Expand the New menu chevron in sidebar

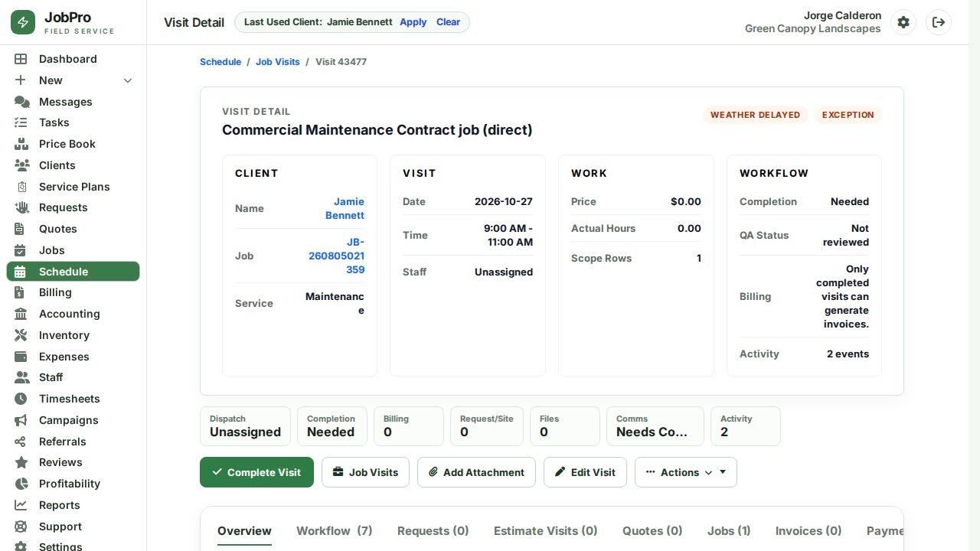[x=128, y=80]
